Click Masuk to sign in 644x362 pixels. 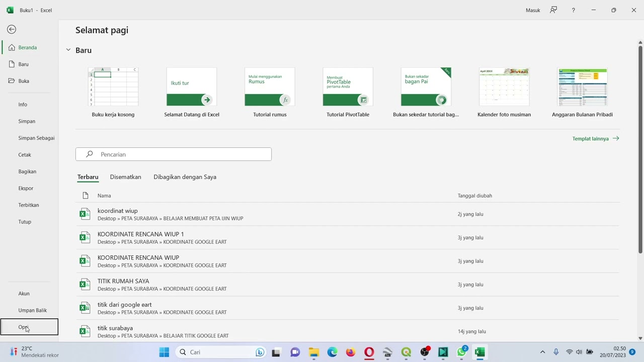(x=533, y=10)
